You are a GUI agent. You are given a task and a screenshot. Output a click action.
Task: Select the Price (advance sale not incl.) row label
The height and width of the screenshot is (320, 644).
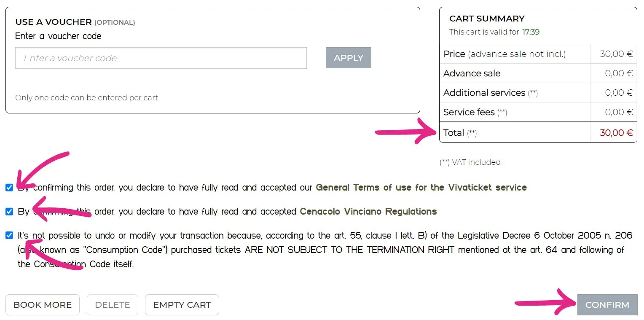coord(504,54)
